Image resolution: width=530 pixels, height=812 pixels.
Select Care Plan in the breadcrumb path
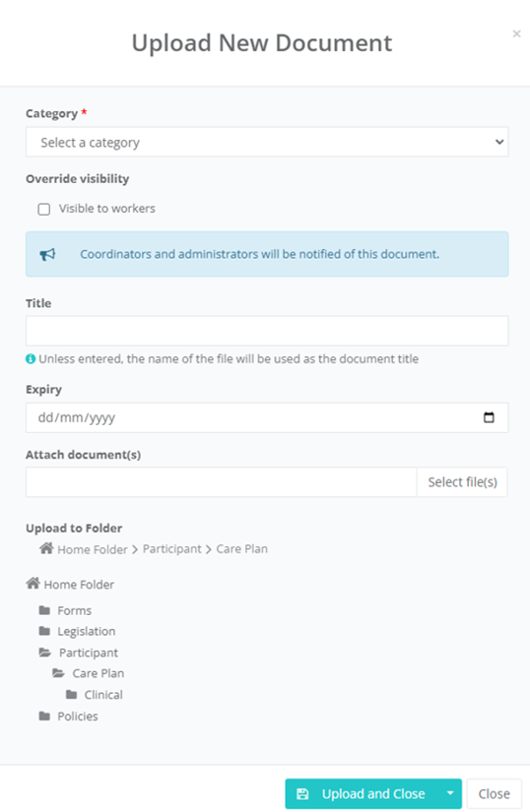[x=242, y=549]
